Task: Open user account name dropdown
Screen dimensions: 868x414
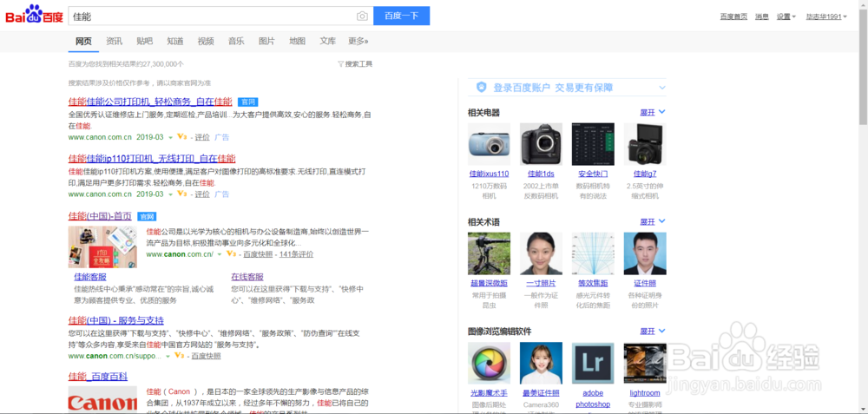Action: click(x=826, y=16)
